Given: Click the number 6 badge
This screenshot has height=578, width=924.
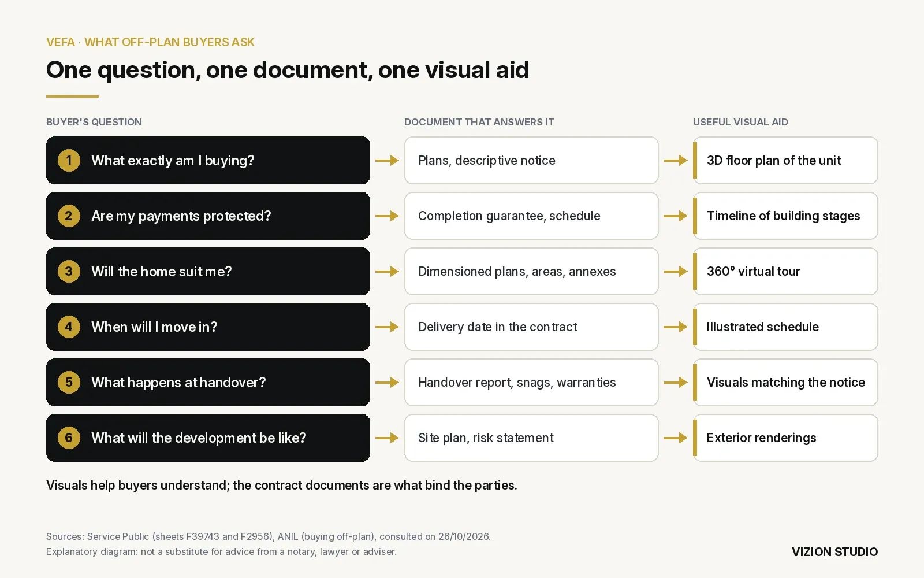Looking at the screenshot, I should coord(69,438).
